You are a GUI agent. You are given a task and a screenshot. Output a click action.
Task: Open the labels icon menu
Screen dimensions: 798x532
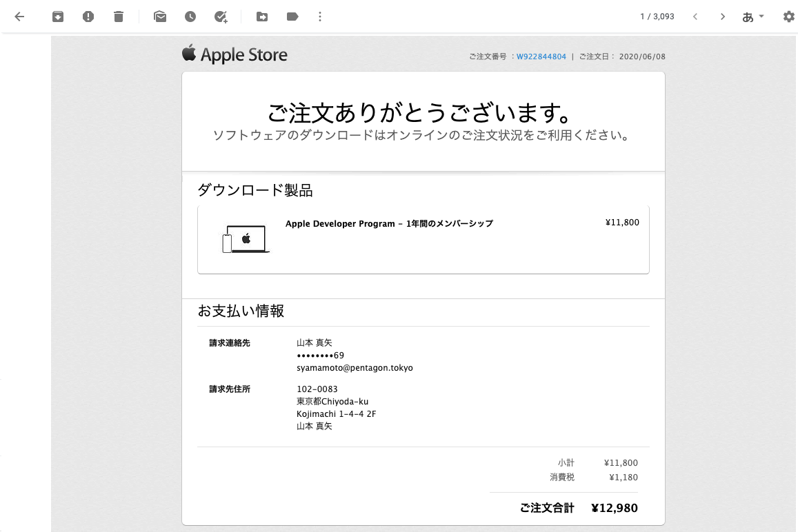[x=292, y=17]
